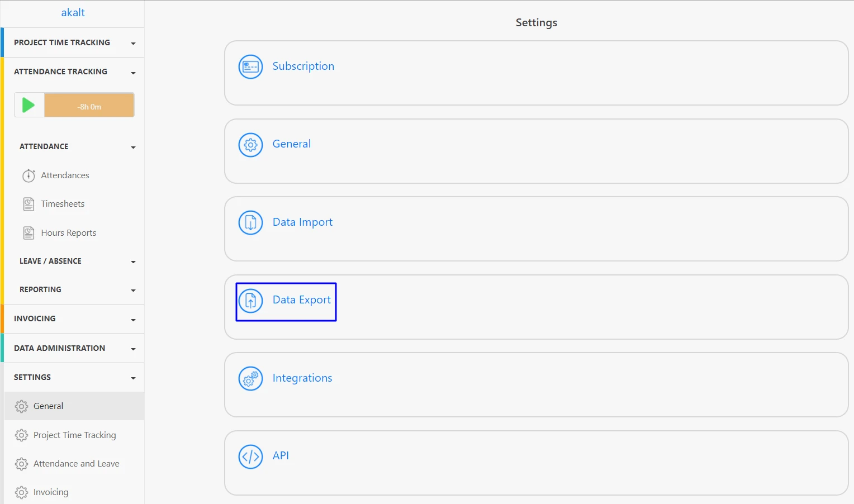Click the Integrations gears icon
The height and width of the screenshot is (504, 854).
(x=250, y=378)
